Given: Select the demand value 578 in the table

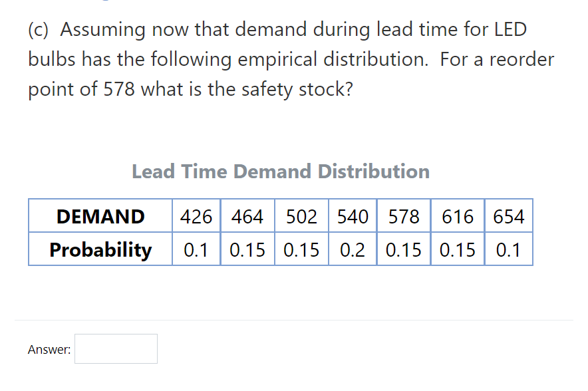Looking at the screenshot, I should point(403,216).
